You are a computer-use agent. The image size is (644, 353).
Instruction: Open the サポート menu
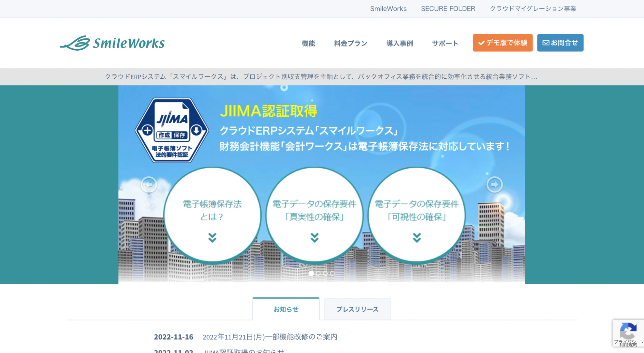445,43
